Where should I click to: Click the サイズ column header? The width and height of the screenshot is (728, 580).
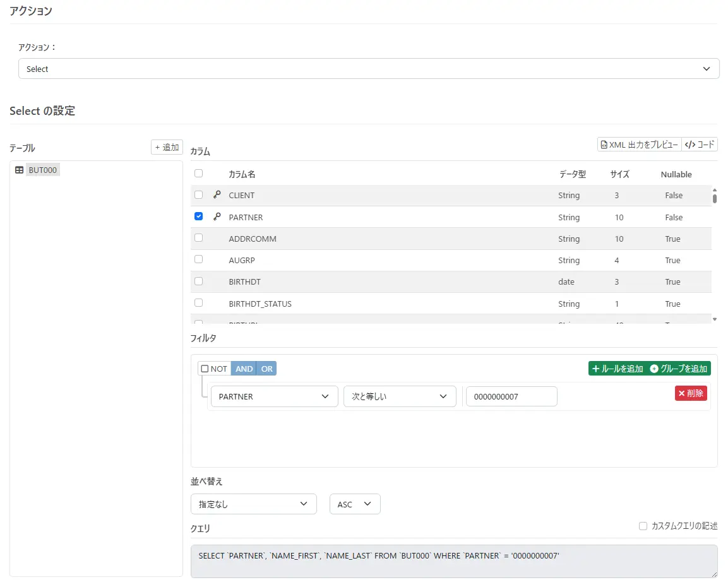pos(620,174)
